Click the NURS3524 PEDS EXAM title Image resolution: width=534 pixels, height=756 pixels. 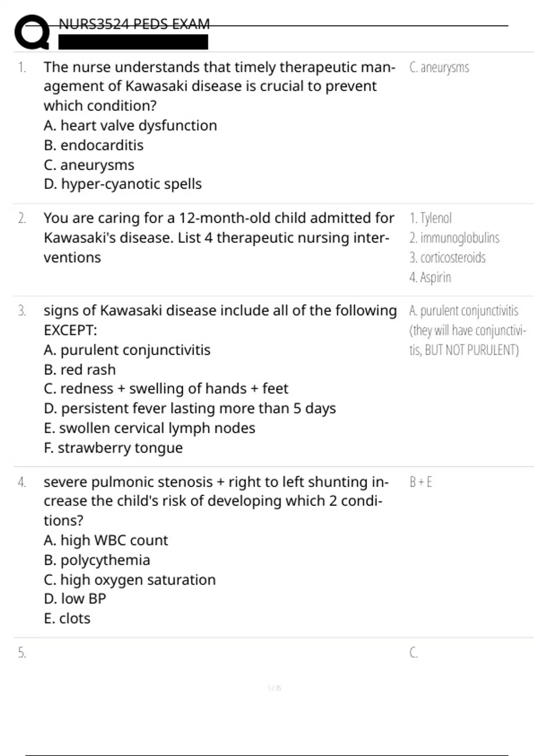point(134,24)
